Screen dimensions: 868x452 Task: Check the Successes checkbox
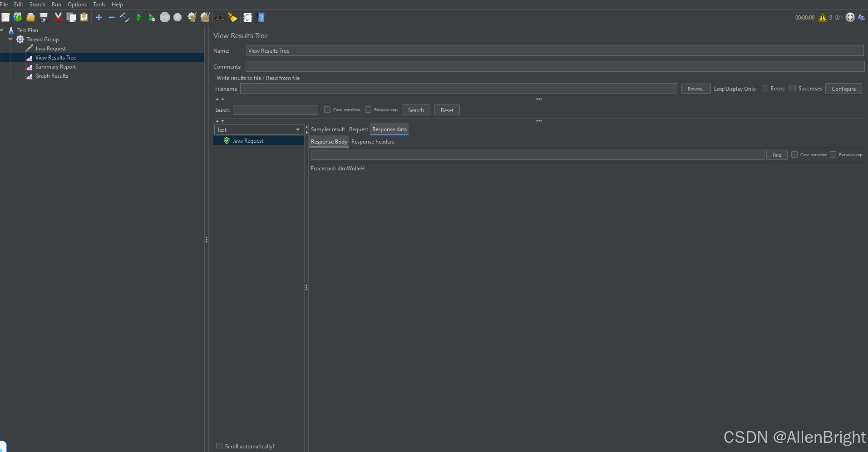pyautogui.click(x=793, y=89)
